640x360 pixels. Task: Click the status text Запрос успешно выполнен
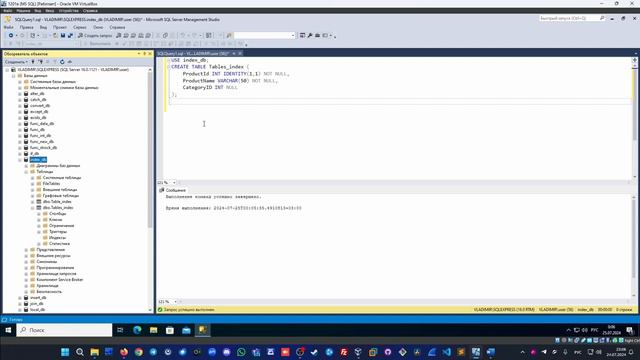tap(189, 310)
